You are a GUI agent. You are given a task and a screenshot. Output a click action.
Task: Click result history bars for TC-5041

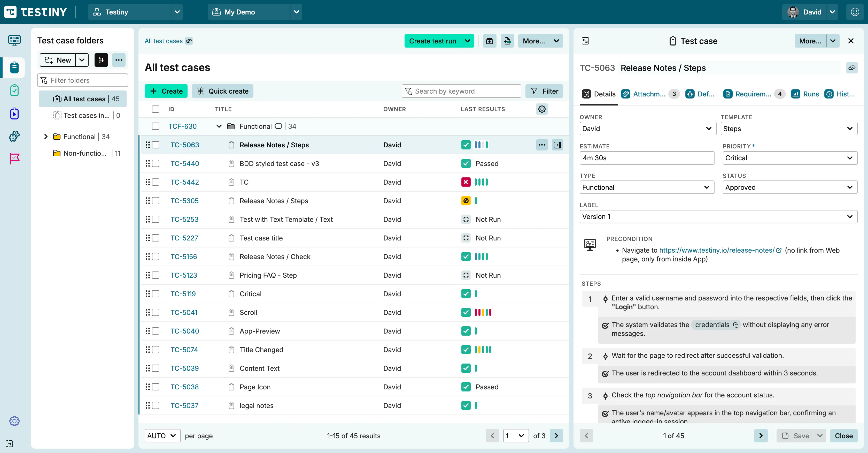click(483, 312)
